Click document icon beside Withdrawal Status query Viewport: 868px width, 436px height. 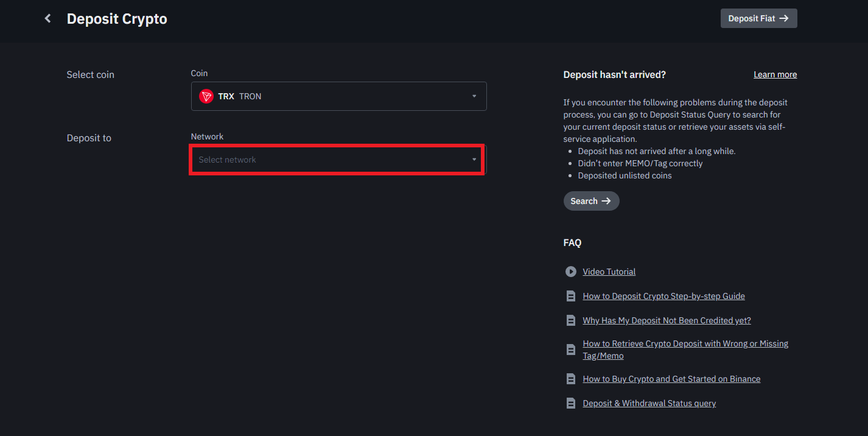570,403
